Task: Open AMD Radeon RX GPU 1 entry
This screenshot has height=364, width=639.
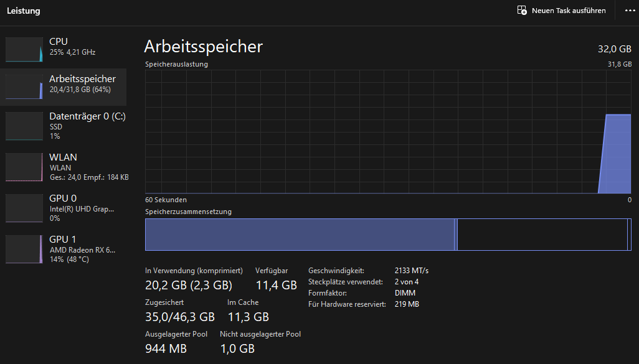Action: (x=82, y=250)
